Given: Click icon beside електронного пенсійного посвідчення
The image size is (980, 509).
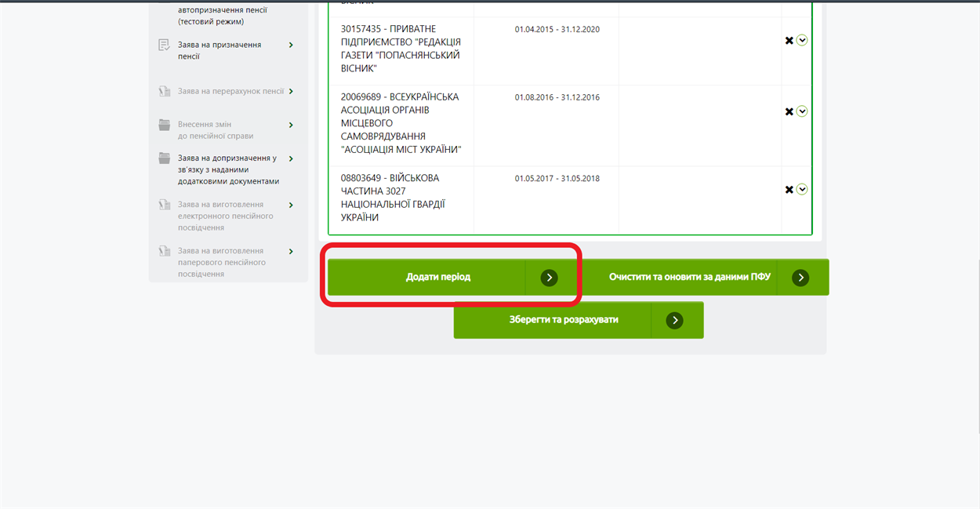Looking at the screenshot, I should coord(164,205).
